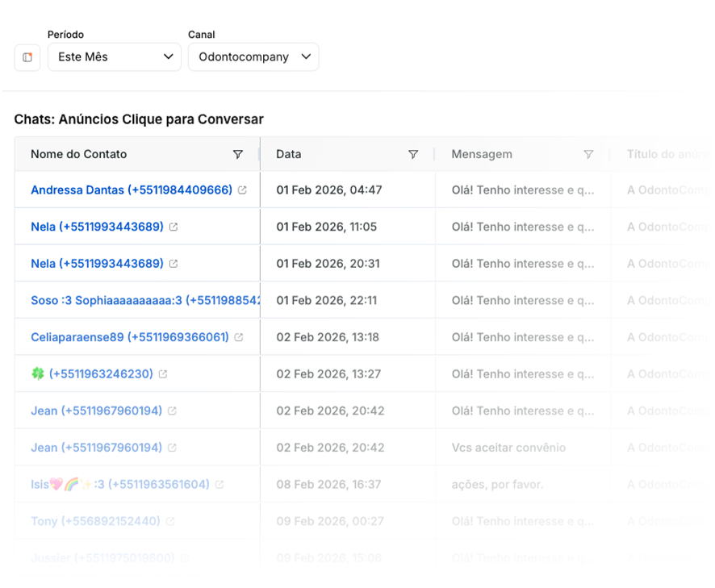The width and height of the screenshot is (715, 588).
Task: Click the Data column header label
Action: click(x=289, y=154)
